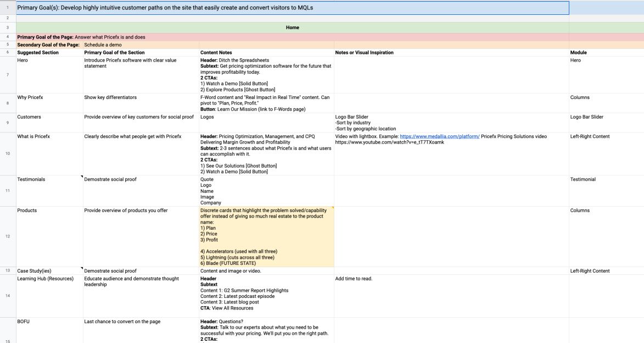
Task: Click 'Ditch the Spreadsheets' content cell
Action: tap(267, 75)
